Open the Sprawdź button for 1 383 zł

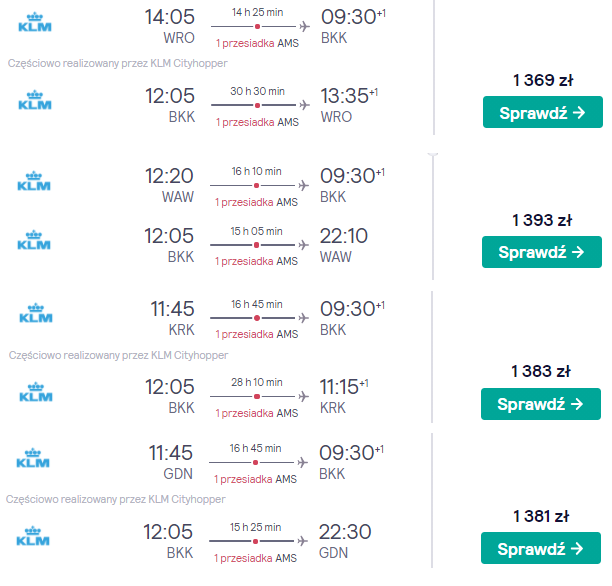541,404
